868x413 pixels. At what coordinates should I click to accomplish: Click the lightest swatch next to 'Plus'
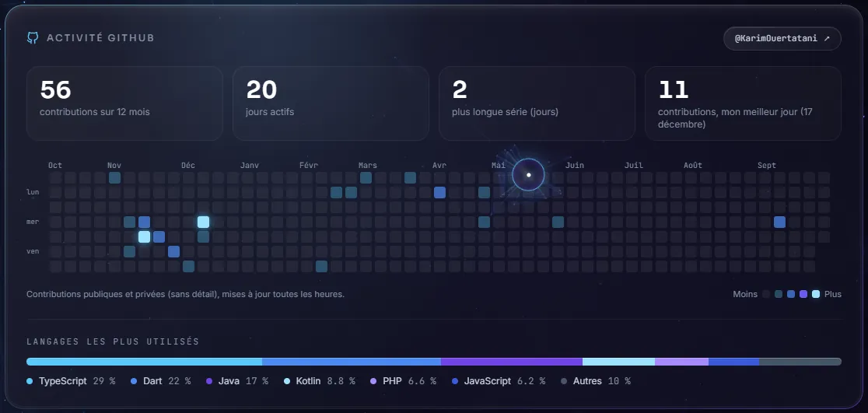tap(816, 294)
